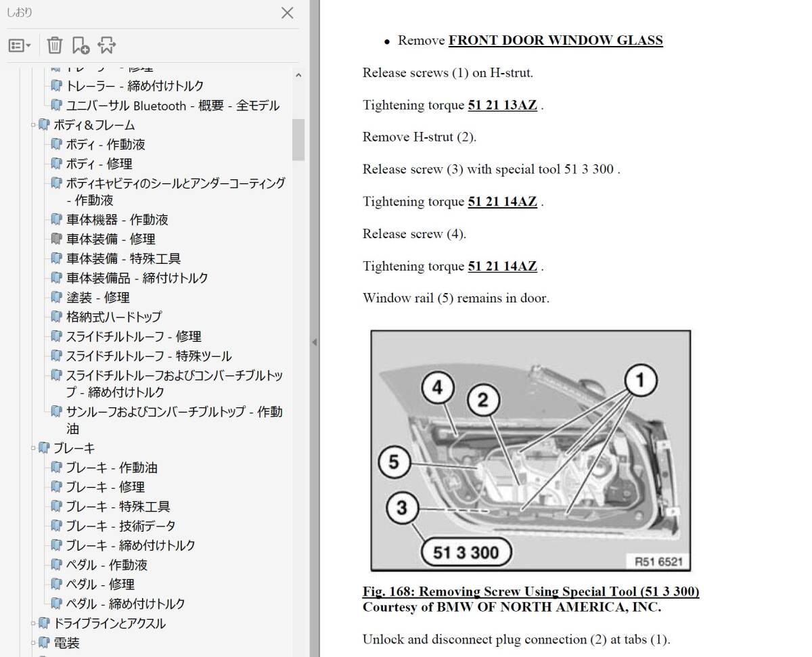Image resolution: width=812 pixels, height=657 pixels.
Task: Open 51 21 14AZ link below screw (4) line
Action: [502, 266]
